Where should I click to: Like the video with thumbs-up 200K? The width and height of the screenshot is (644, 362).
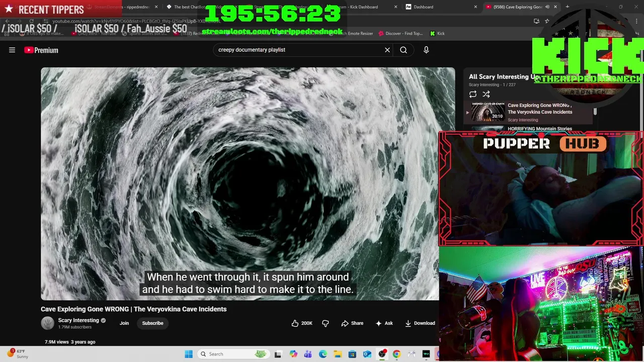coord(302,323)
